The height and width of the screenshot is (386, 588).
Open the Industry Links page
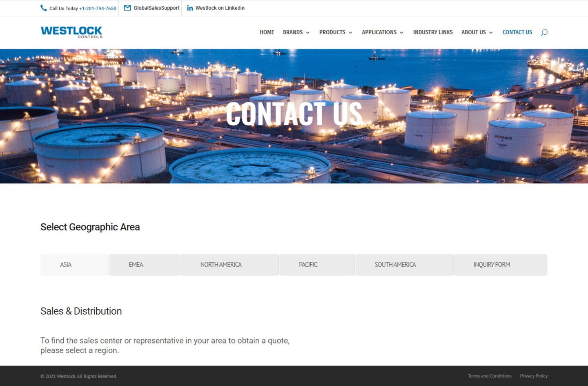[432, 32]
